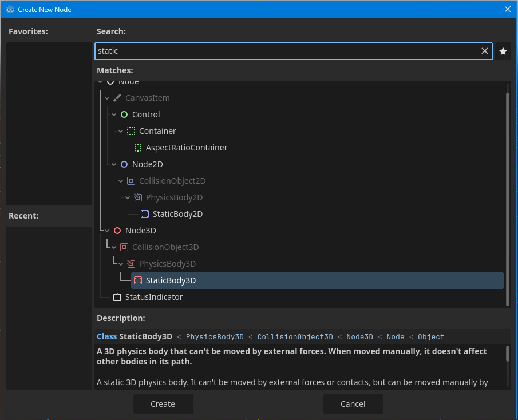Click the PhysicsBody3D icon in the tree

(131, 264)
